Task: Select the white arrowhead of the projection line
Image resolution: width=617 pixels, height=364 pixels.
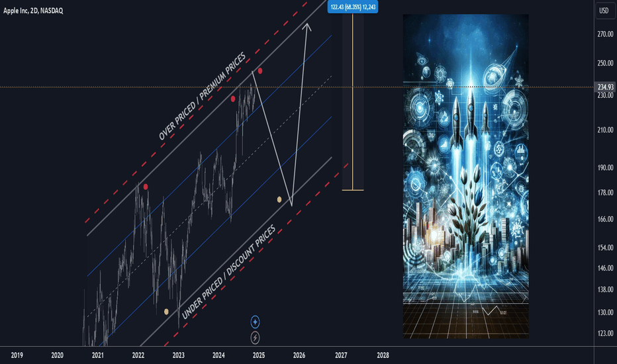Action: (307, 26)
